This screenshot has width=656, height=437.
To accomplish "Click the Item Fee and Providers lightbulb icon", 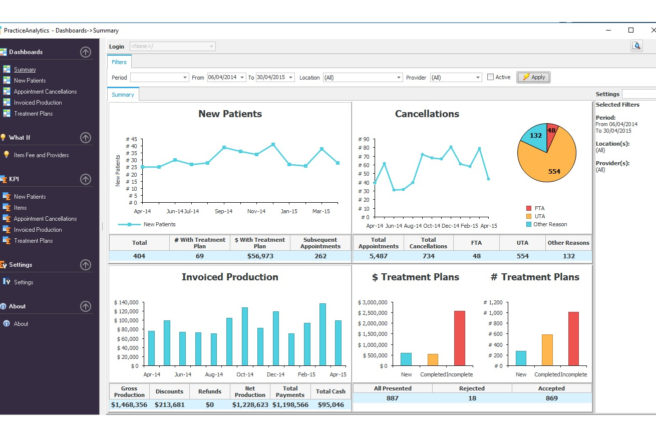I will tap(6, 155).
